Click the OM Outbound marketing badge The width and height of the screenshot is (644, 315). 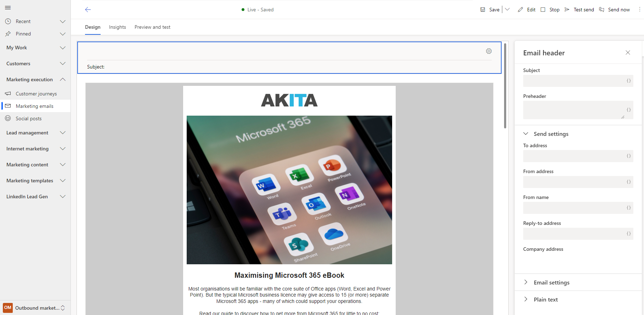tap(8, 308)
